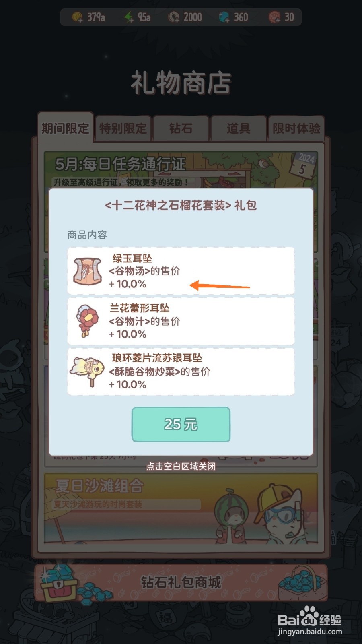Viewport: 362px width, 644px height.
Task: Buy the pack for 25 元
Action: pos(181,424)
